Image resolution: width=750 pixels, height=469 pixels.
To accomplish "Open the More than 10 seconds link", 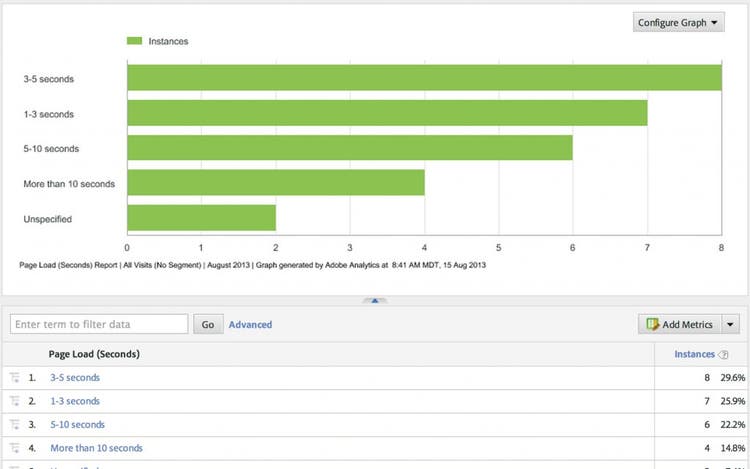I will 96,449.
